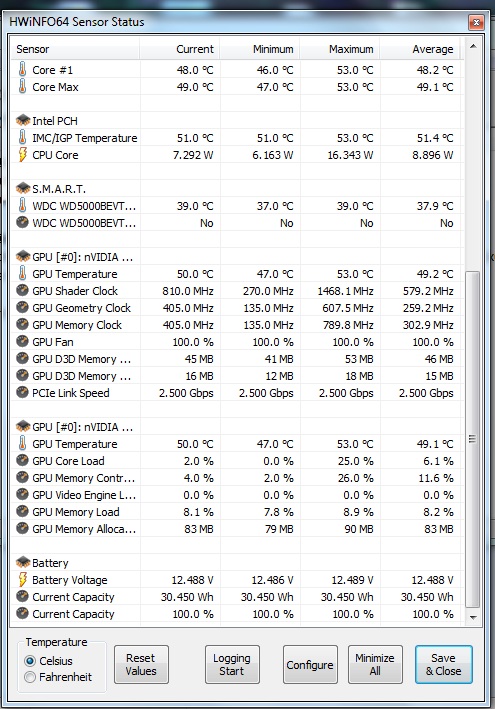The width and height of the screenshot is (495, 709).
Task: Reset Values of all sensors
Action: pyautogui.click(x=141, y=664)
